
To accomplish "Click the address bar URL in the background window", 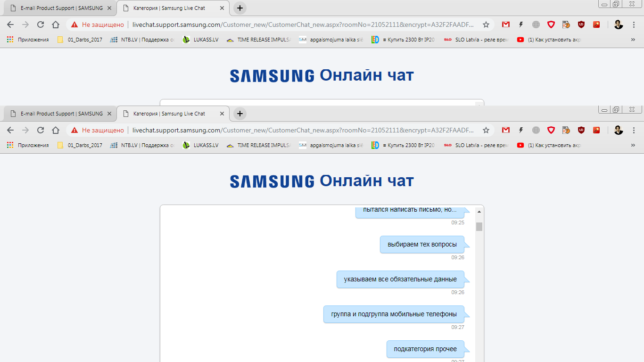I will [303, 25].
